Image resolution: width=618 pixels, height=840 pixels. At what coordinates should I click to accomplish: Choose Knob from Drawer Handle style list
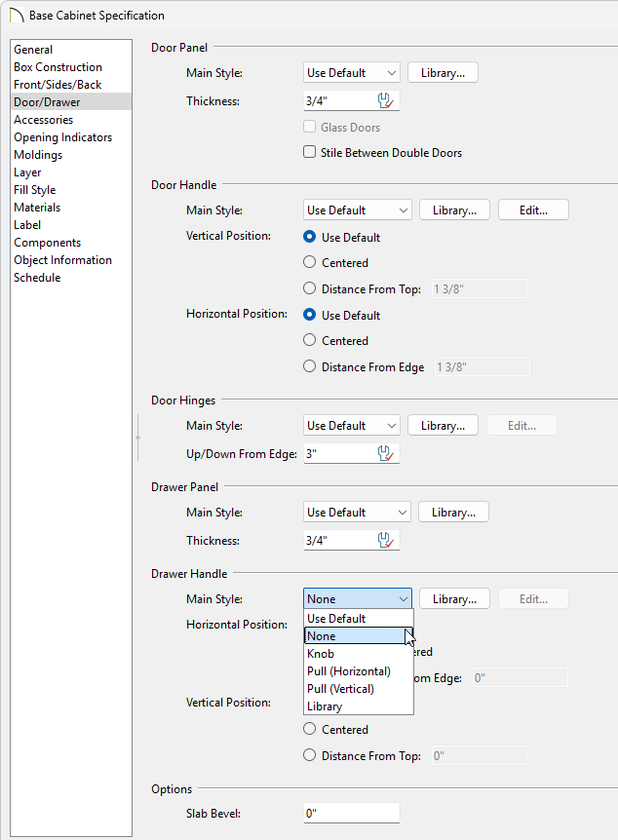321,654
